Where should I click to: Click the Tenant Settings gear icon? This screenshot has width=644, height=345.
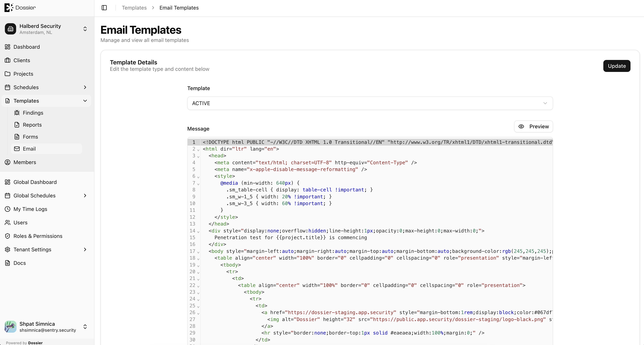7,250
